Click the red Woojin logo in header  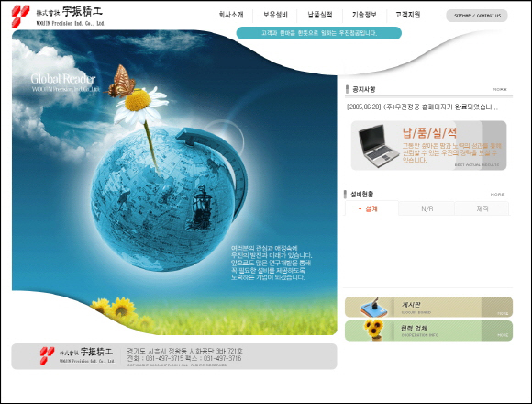[x=20, y=16]
